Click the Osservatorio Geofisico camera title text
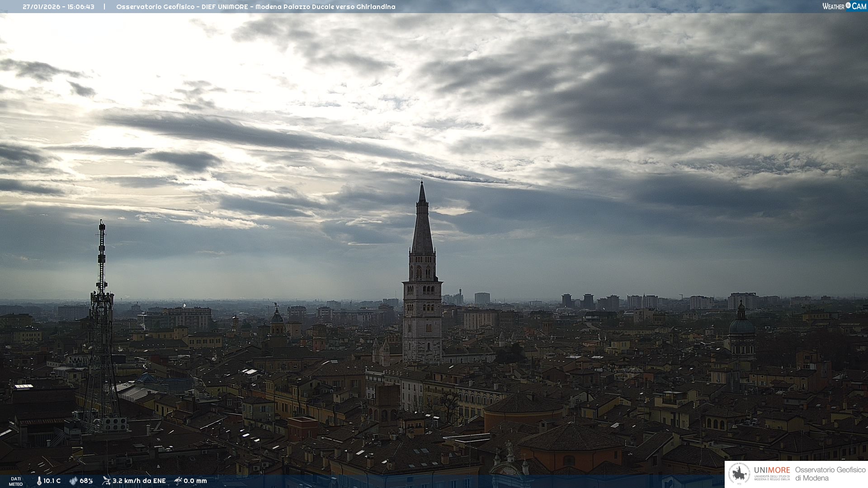The width and height of the screenshot is (868, 488). click(255, 7)
